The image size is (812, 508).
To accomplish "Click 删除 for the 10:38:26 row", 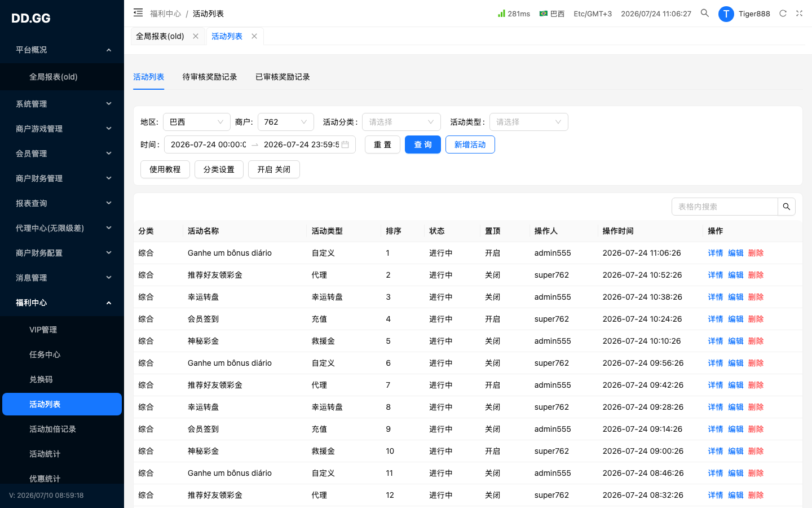I will [x=756, y=297].
